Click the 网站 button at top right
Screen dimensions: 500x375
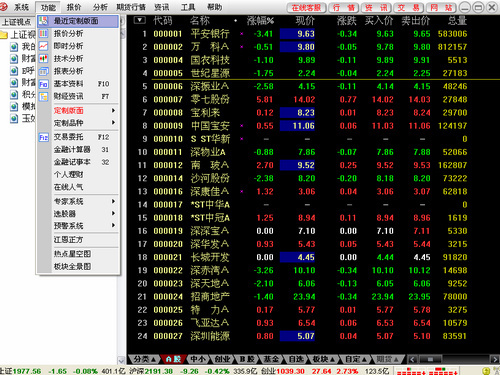pyautogui.click(x=441, y=8)
